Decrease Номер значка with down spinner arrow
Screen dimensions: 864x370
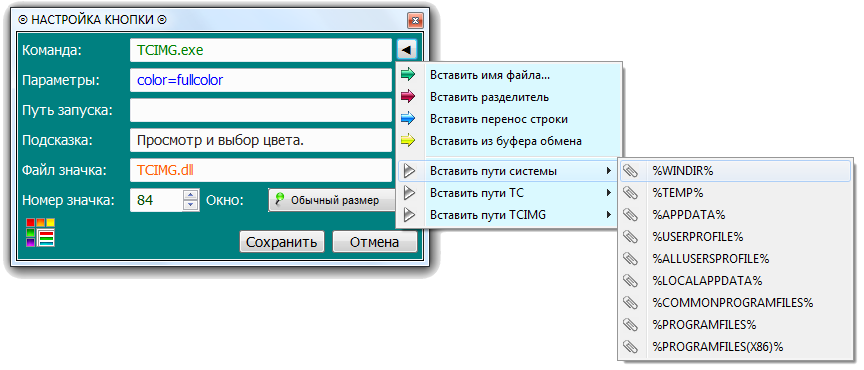coord(191,205)
